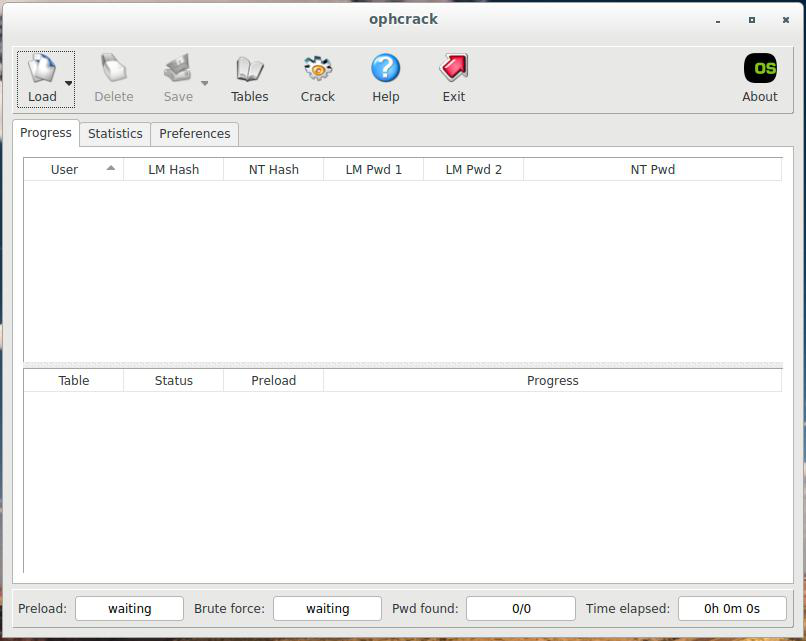
Task: Click the Preload column header
Action: click(273, 381)
